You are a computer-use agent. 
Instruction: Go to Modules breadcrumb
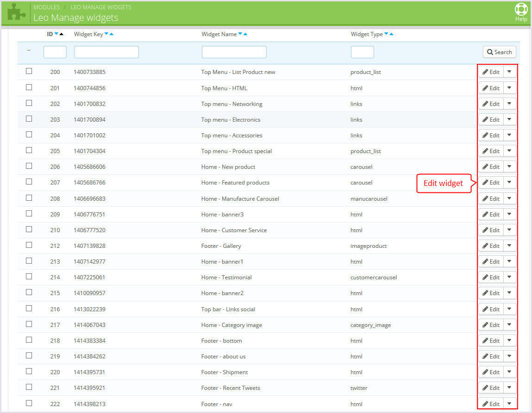[x=46, y=7]
